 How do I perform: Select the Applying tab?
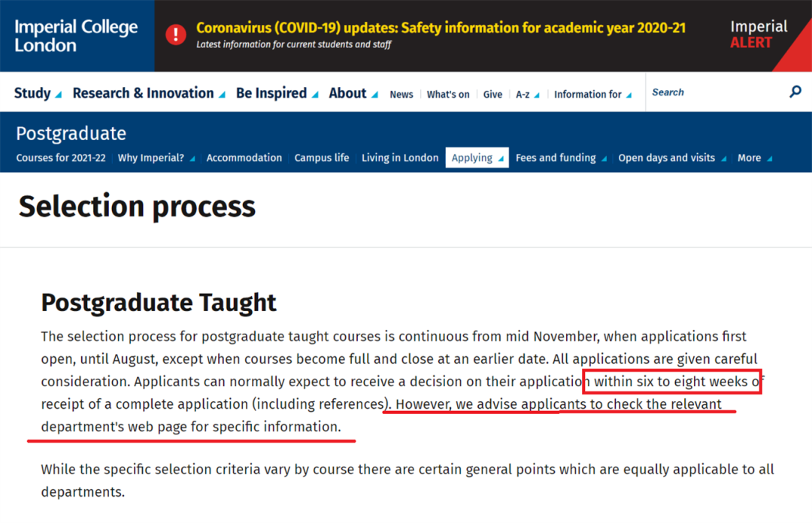(x=477, y=158)
